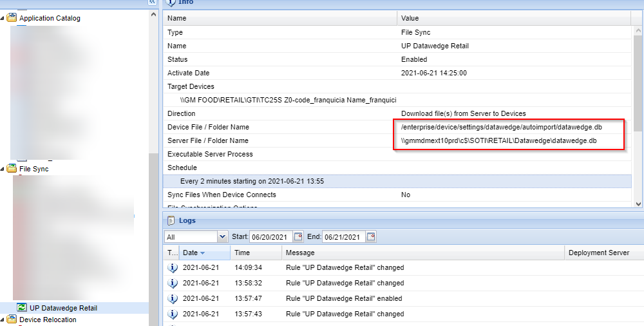The image size is (644, 326).
Task: Collapse the File Sync tree node
Action: (x=3, y=169)
